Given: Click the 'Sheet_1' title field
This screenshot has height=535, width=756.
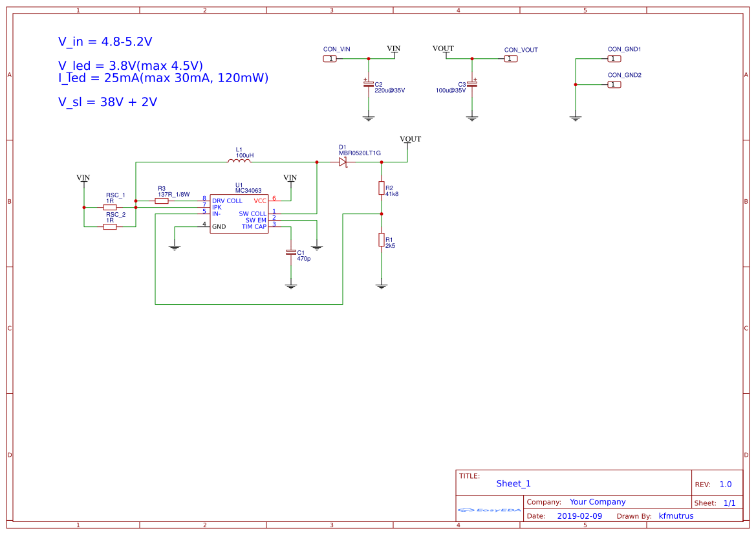Looking at the screenshot, I should (513, 483).
